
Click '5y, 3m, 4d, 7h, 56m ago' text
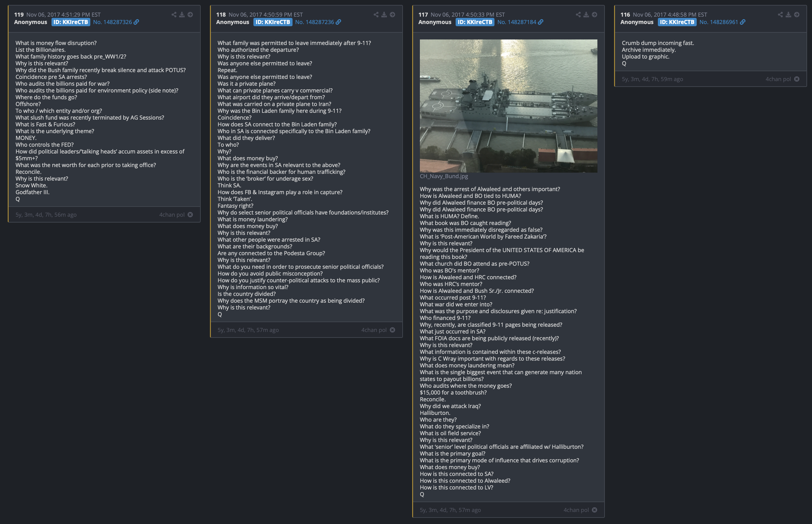point(46,215)
